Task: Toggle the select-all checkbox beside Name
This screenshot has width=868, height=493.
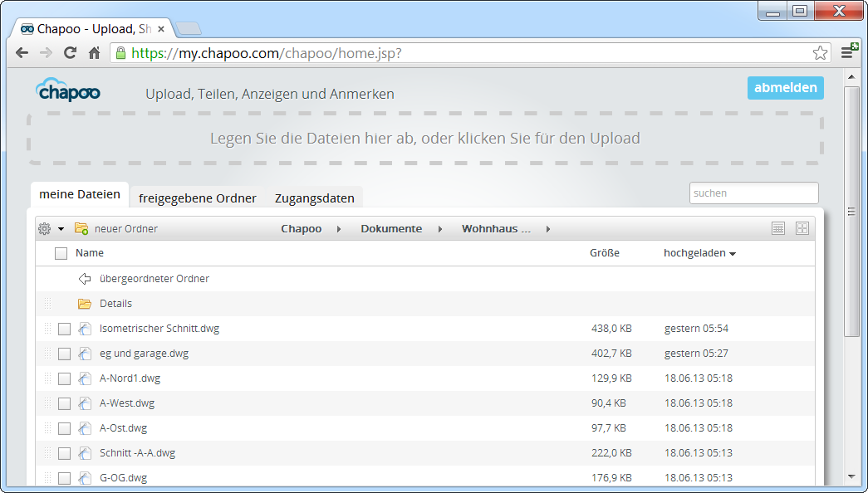Action: pos(61,253)
